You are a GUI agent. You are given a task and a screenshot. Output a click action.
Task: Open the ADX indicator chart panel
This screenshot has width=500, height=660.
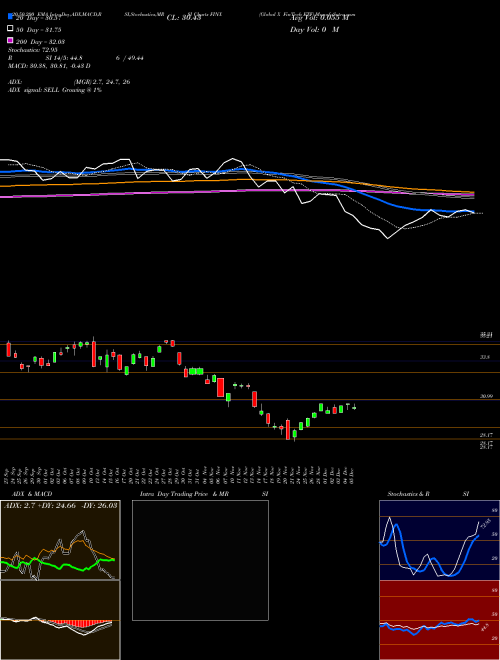(x=60, y=540)
